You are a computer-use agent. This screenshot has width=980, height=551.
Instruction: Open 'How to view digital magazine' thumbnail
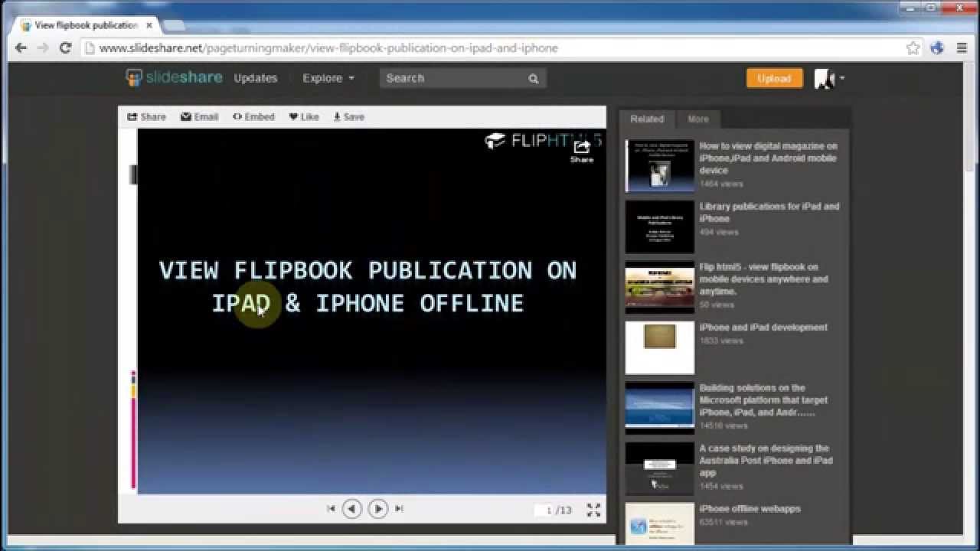point(659,165)
